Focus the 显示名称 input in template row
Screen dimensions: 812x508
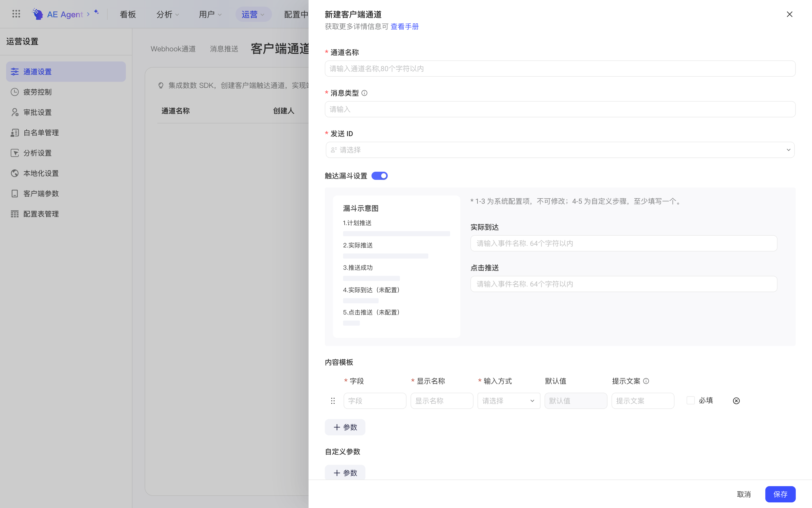coord(442,401)
